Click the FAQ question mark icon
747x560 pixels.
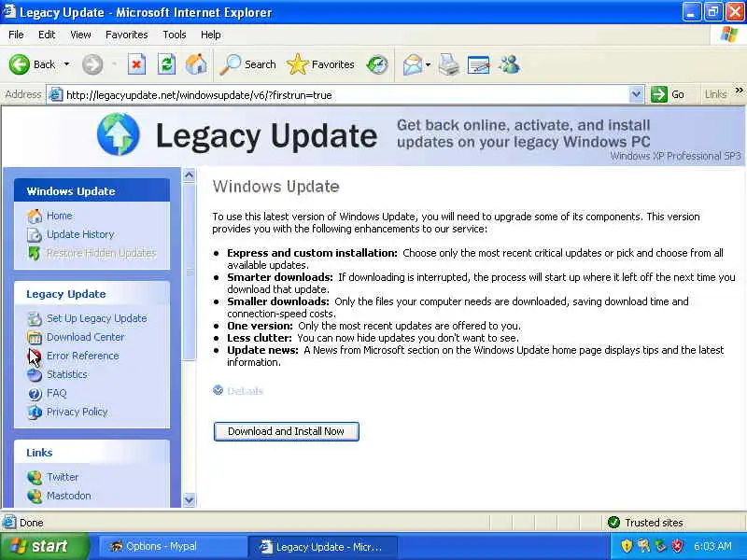[x=35, y=394]
